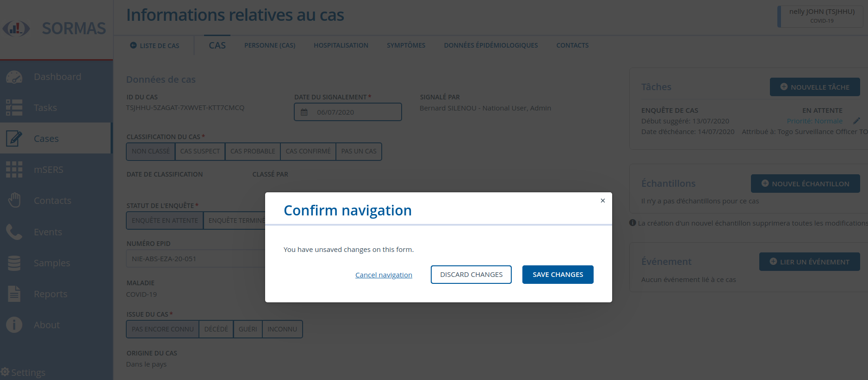The image size is (868, 380).
Task: Click the info icon beside sample warning
Action: tap(632, 223)
